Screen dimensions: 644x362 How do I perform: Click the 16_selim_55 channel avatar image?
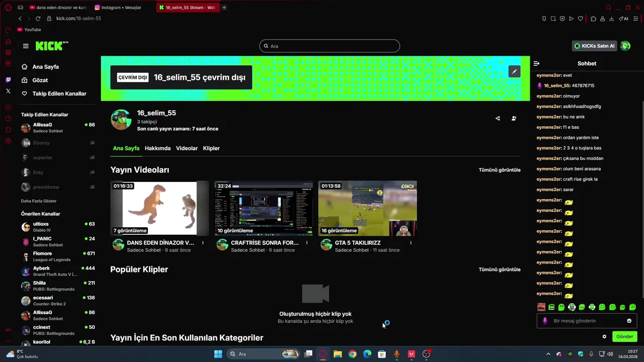[121, 120]
